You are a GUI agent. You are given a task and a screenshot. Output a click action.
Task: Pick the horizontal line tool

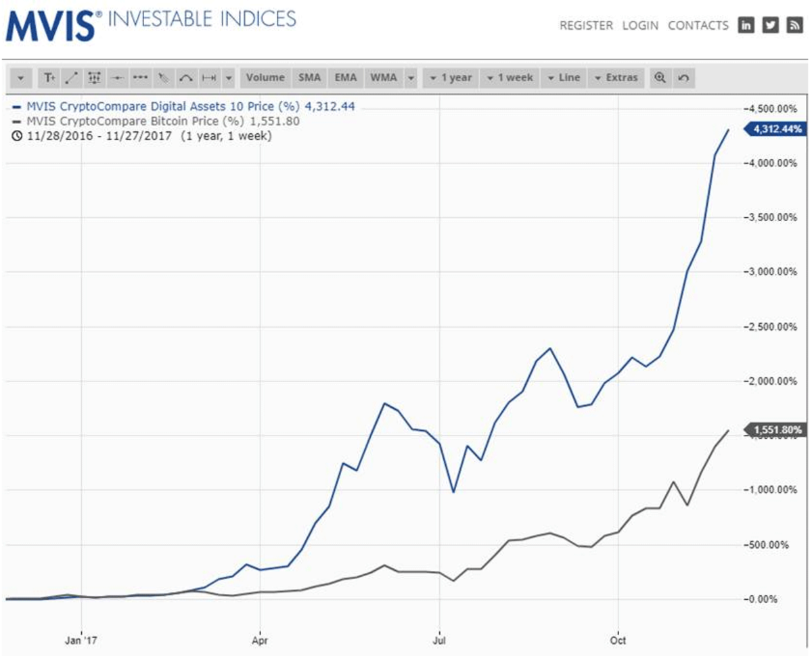point(118,78)
